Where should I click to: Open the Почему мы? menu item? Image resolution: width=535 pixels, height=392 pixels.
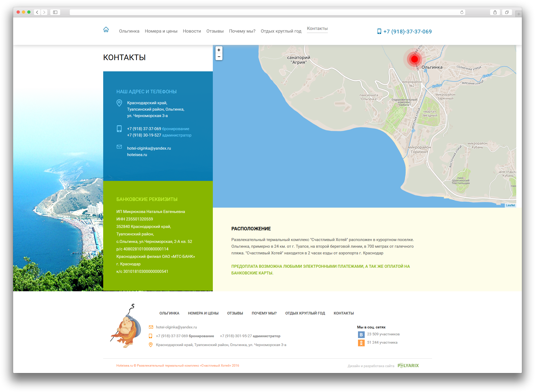[x=242, y=31]
